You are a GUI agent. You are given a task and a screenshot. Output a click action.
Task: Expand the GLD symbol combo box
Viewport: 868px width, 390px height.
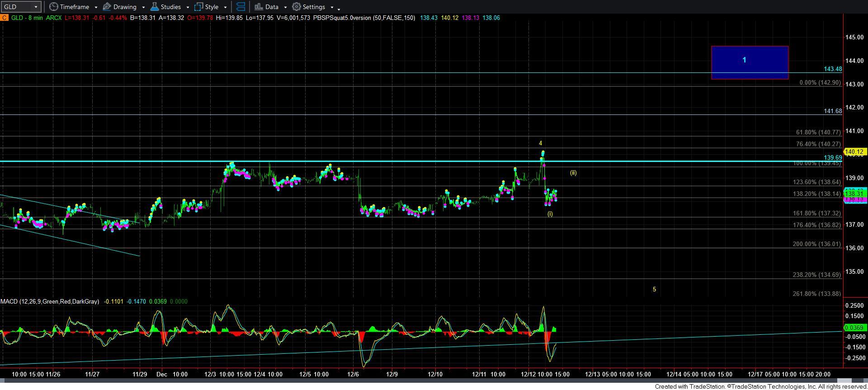click(x=36, y=7)
